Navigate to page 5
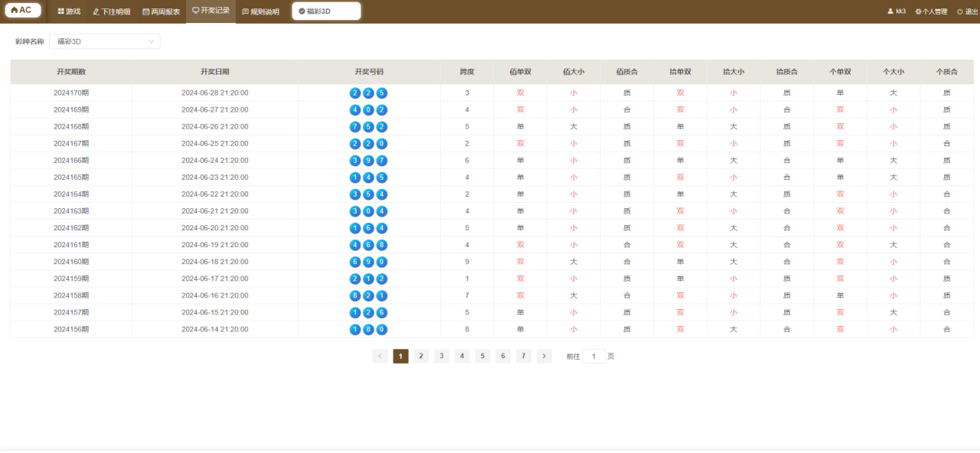 tap(482, 356)
